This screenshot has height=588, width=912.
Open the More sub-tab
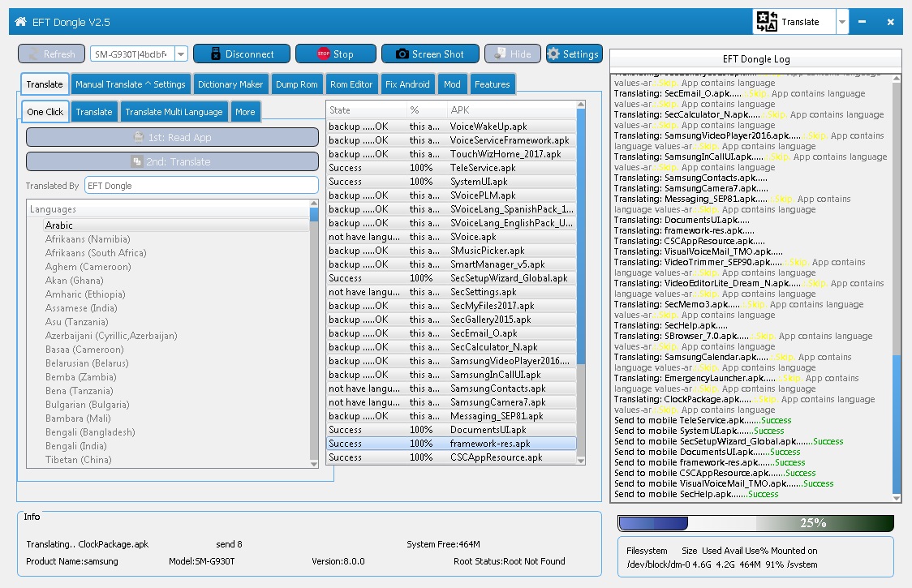[x=245, y=112]
